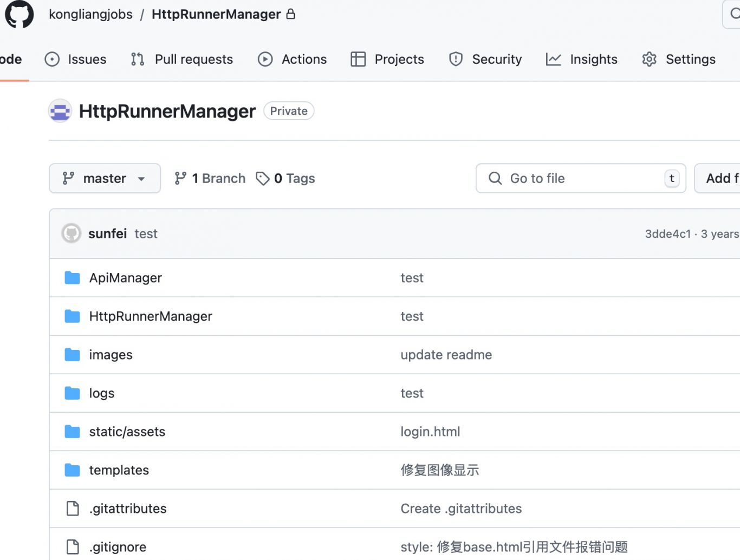Image resolution: width=740 pixels, height=560 pixels.
Task: Click the logs folder icon
Action: click(x=72, y=393)
